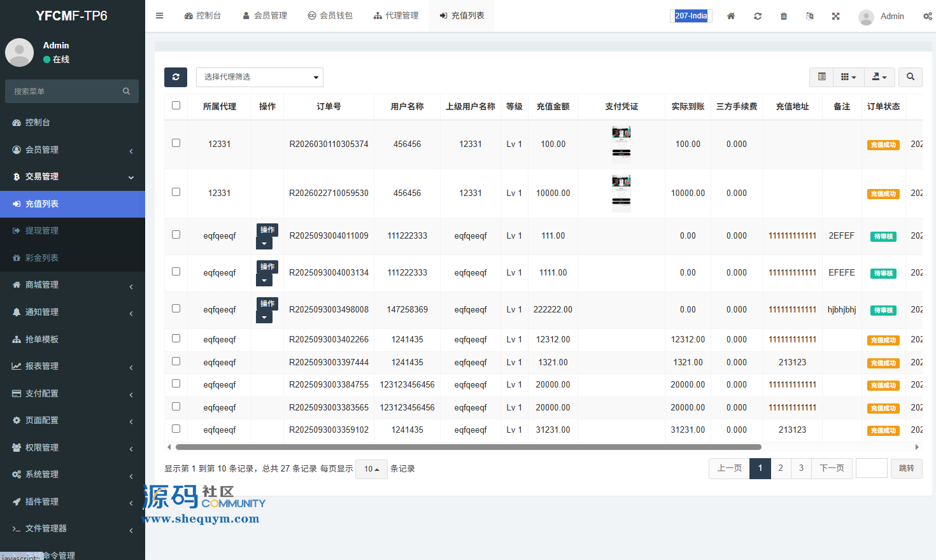Click the hamburger menu icon to collapse sidebar

[159, 16]
